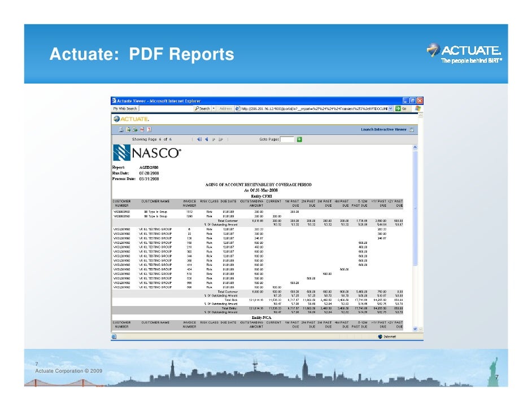Click the report vertical scrollbar thumb
The image size is (532, 411).
(x=415, y=208)
